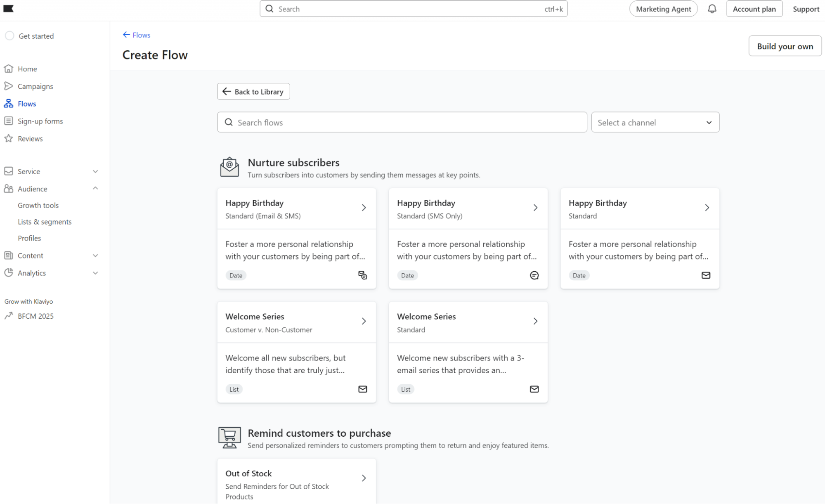
Task: Click into the Search flows field
Action: [402, 123]
